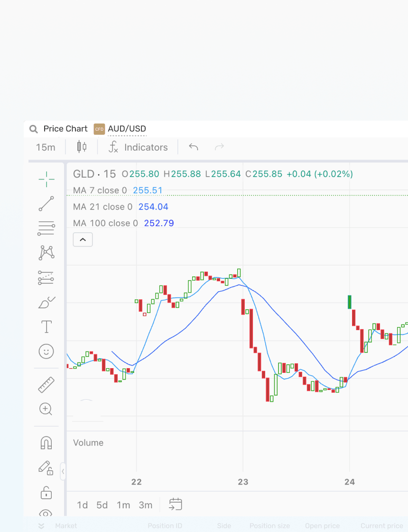Collapse the drawing toolbar with side arrow

click(63, 471)
